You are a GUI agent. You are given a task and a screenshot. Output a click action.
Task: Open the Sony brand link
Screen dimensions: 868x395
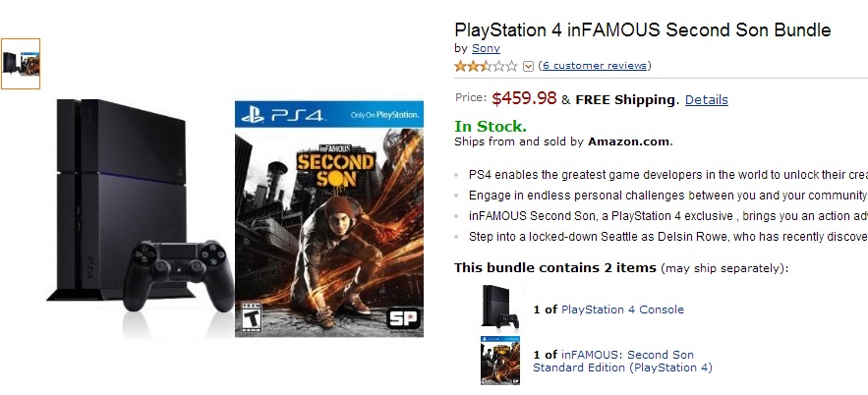(486, 48)
